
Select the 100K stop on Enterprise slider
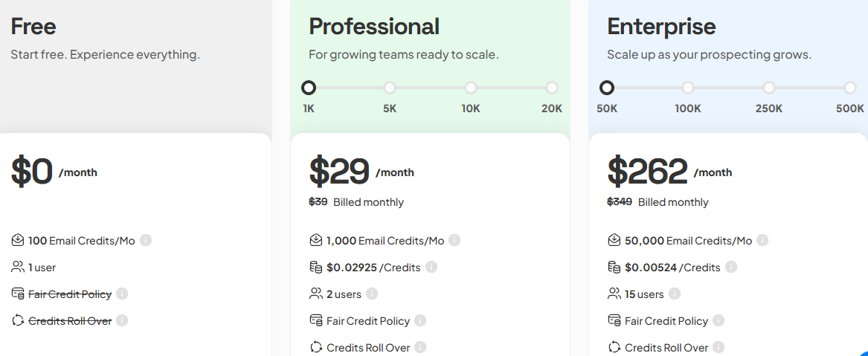[x=688, y=88]
